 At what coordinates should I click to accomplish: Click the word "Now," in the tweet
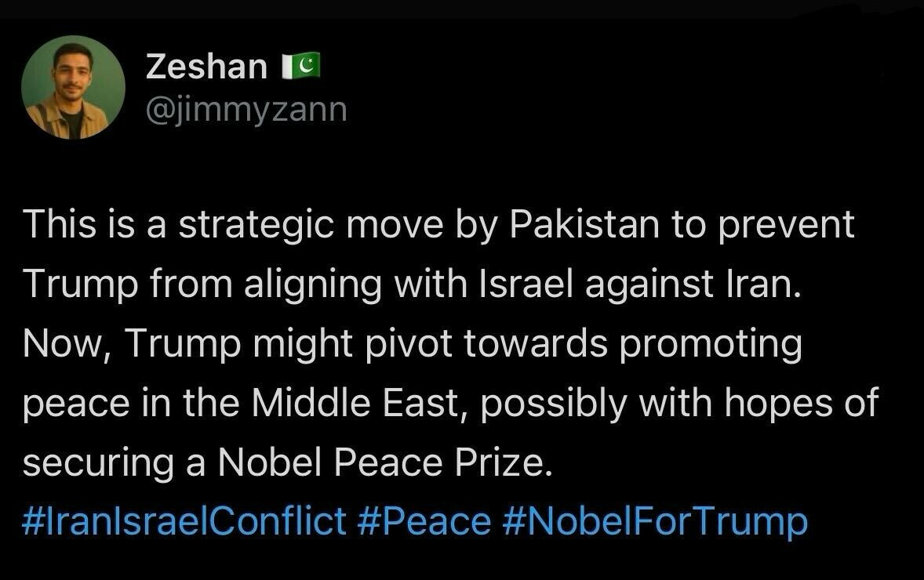coord(67,344)
